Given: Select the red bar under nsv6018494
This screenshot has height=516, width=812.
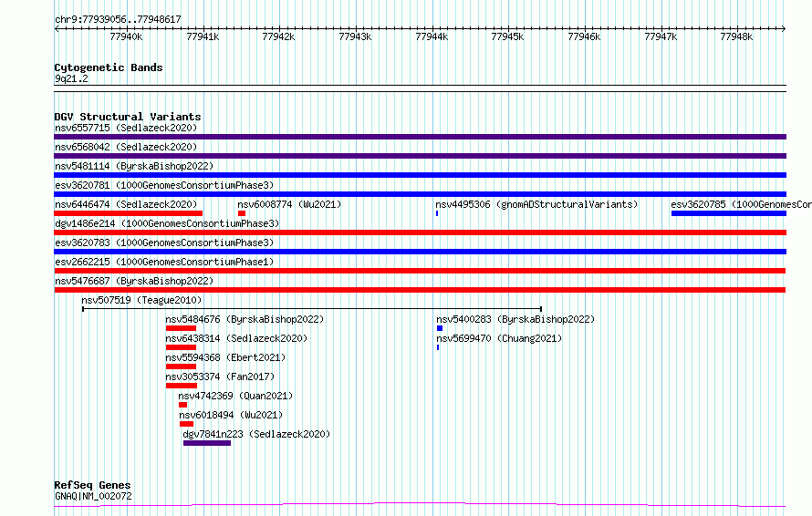Looking at the screenshot, I should click(x=186, y=424).
